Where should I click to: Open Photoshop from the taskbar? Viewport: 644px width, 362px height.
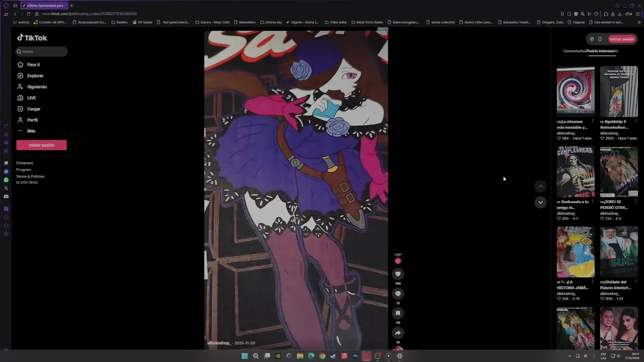[x=355, y=356]
